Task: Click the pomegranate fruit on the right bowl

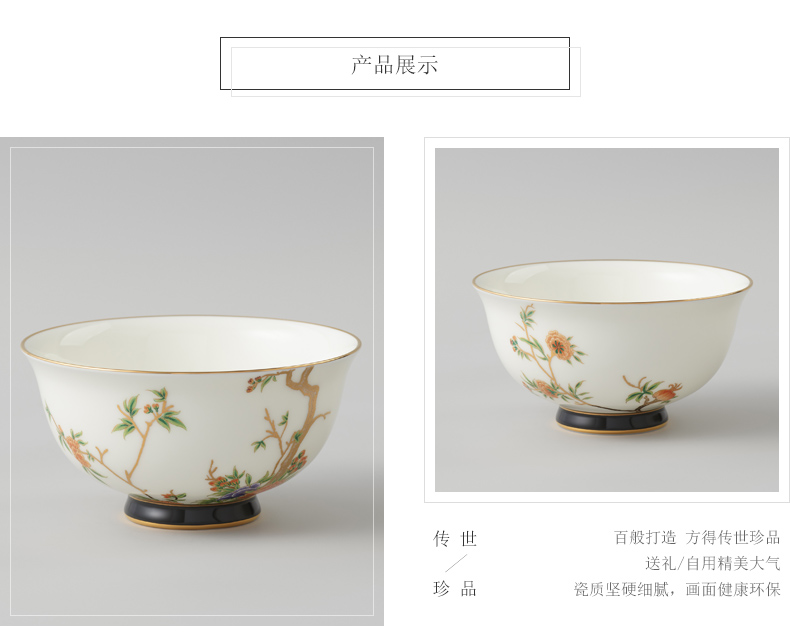Action: (x=669, y=392)
